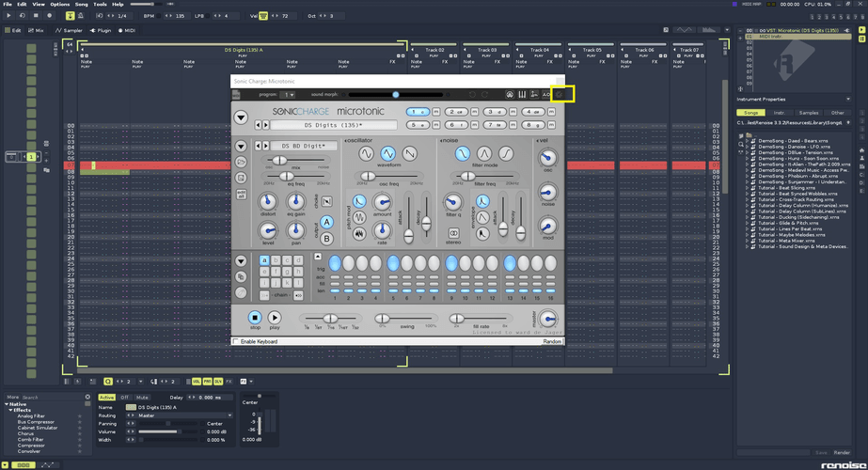Select linear noise envelope shape icon

[482, 217]
